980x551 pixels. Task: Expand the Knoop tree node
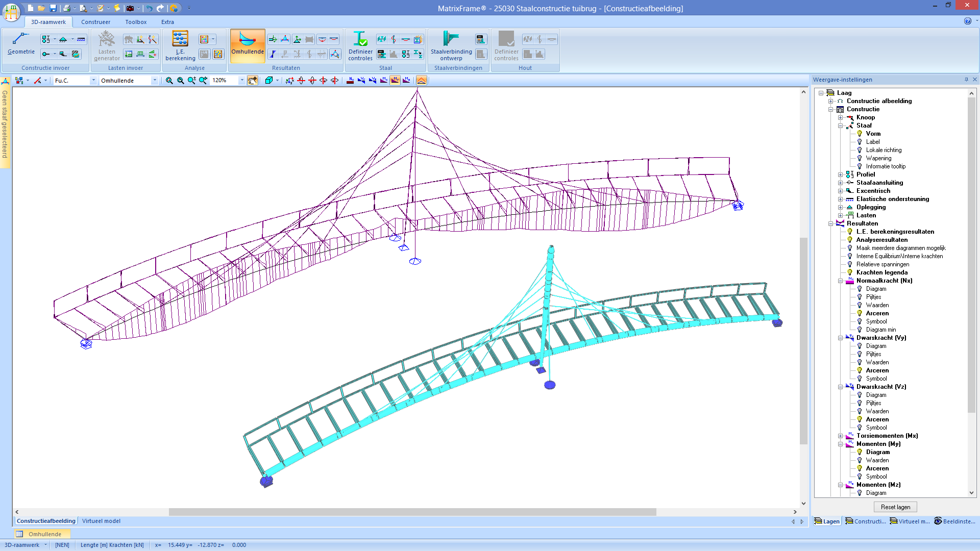[840, 117]
